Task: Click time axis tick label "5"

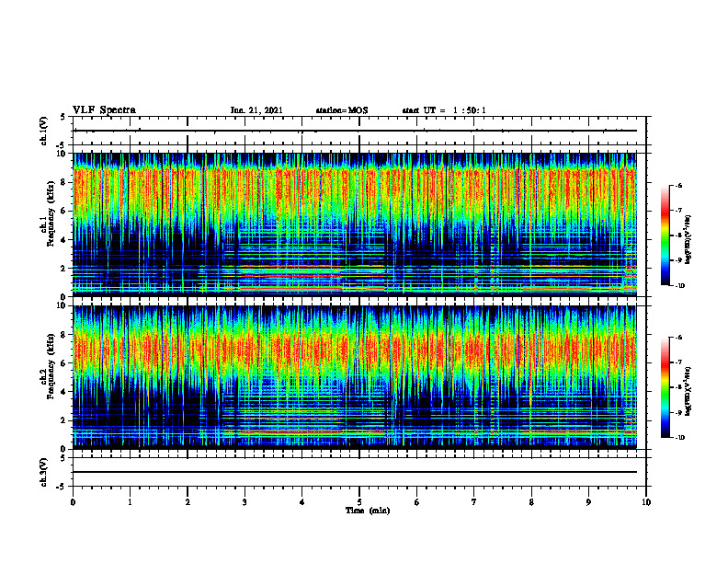Action: (x=359, y=502)
